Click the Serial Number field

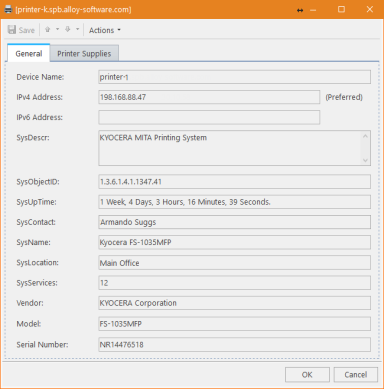point(234,344)
